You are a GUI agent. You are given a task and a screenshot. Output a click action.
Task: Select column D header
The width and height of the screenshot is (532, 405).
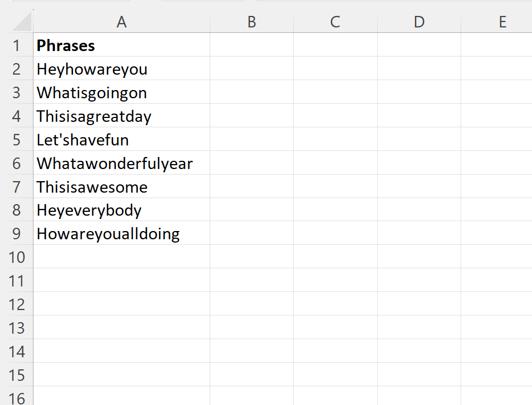419,22
